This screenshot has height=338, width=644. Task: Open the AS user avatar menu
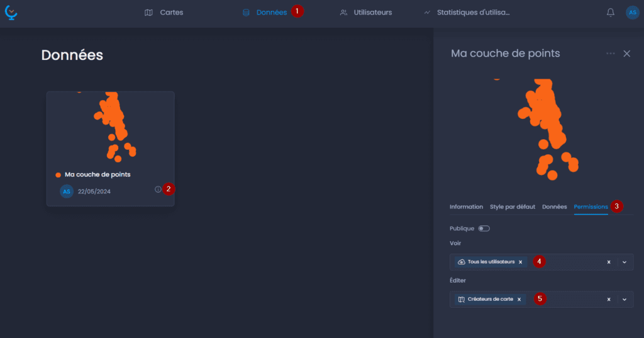point(633,13)
